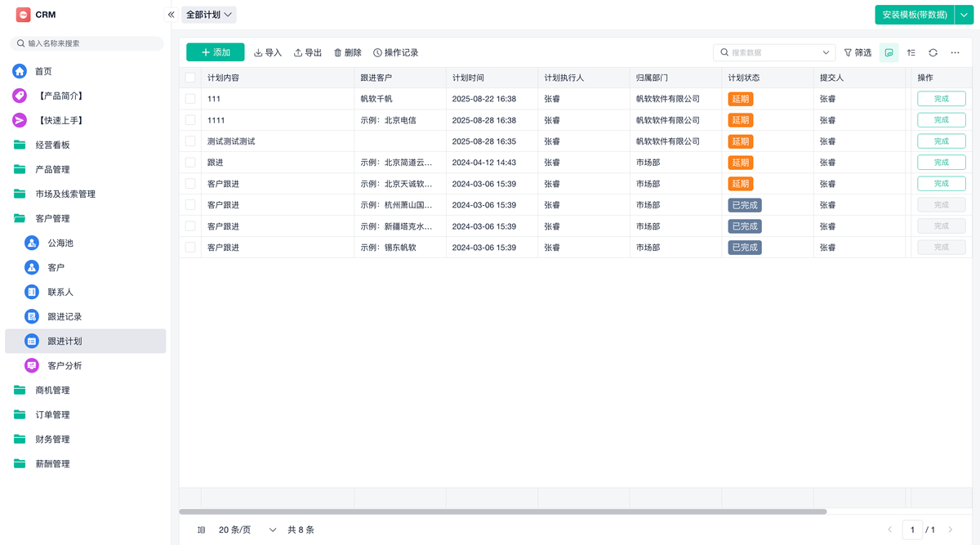This screenshot has height=545, width=980.
Task: Click the 已完成 tag for 锡东帆软 row
Action: (x=745, y=248)
